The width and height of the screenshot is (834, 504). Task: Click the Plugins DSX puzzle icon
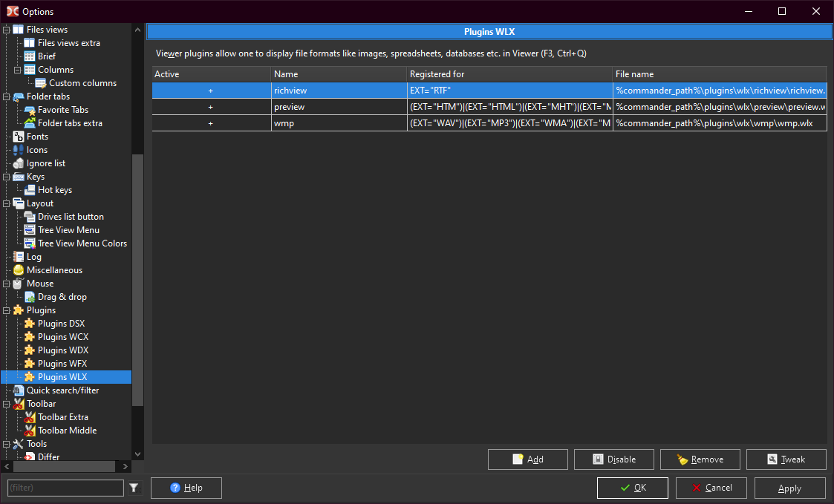click(30, 324)
